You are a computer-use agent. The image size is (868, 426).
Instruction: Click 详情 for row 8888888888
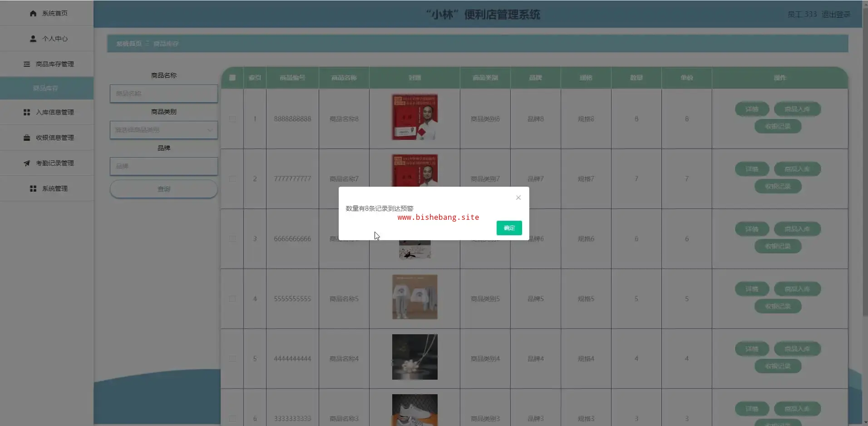point(752,109)
